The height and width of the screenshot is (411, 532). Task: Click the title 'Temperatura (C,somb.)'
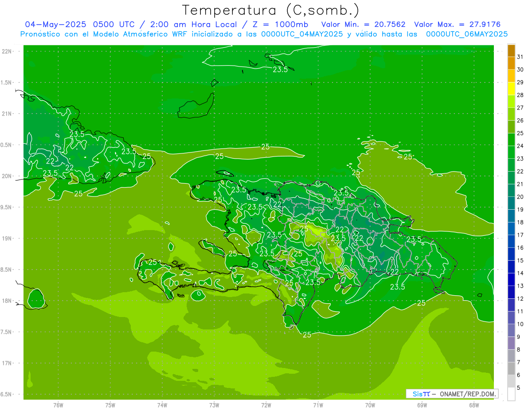point(270,10)
